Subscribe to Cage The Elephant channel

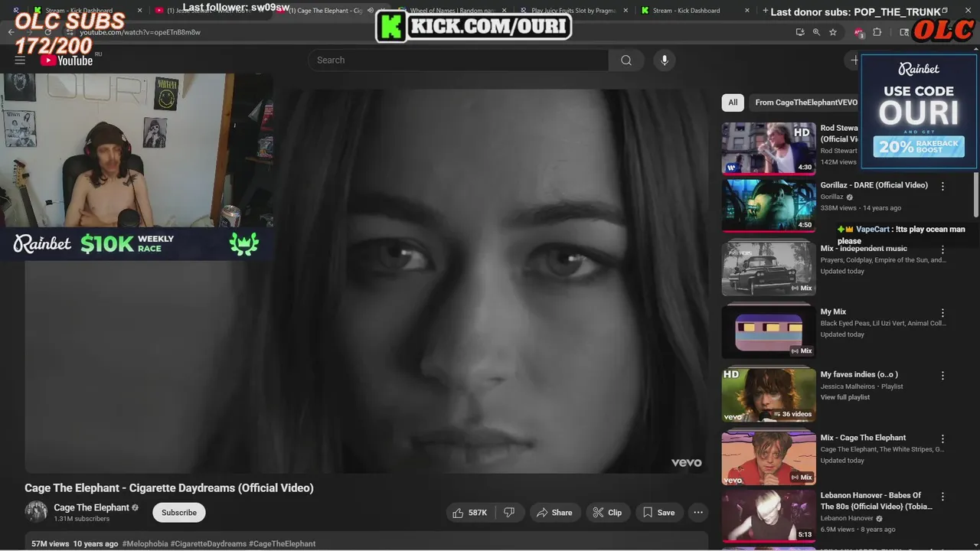tap(179, 513)
